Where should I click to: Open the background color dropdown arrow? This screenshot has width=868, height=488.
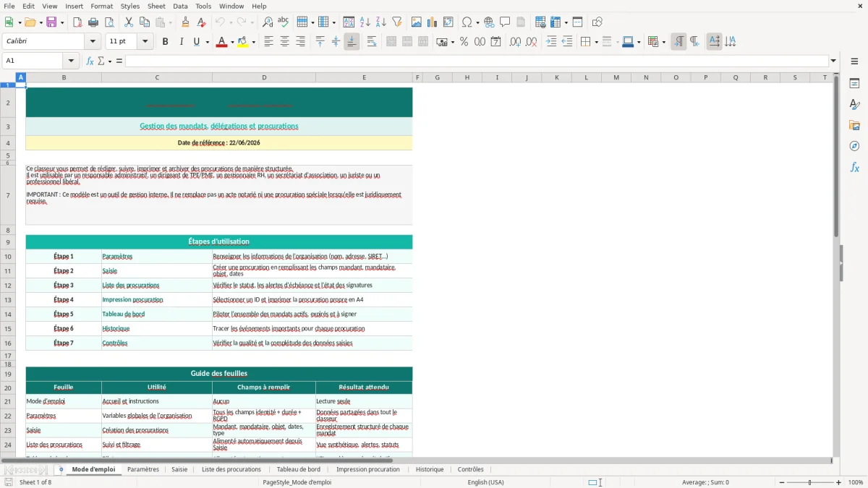pos(253,42)
